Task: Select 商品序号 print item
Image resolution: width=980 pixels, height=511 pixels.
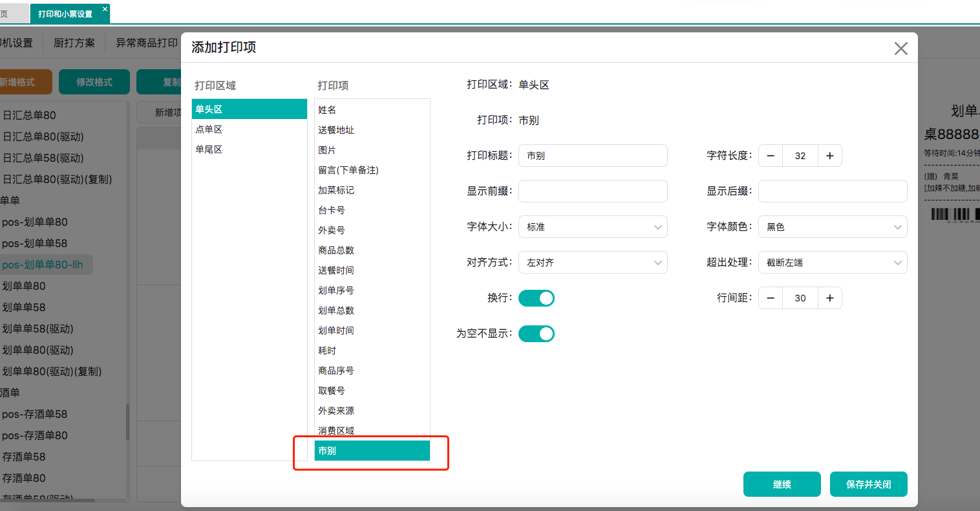Action: [372, 371]
